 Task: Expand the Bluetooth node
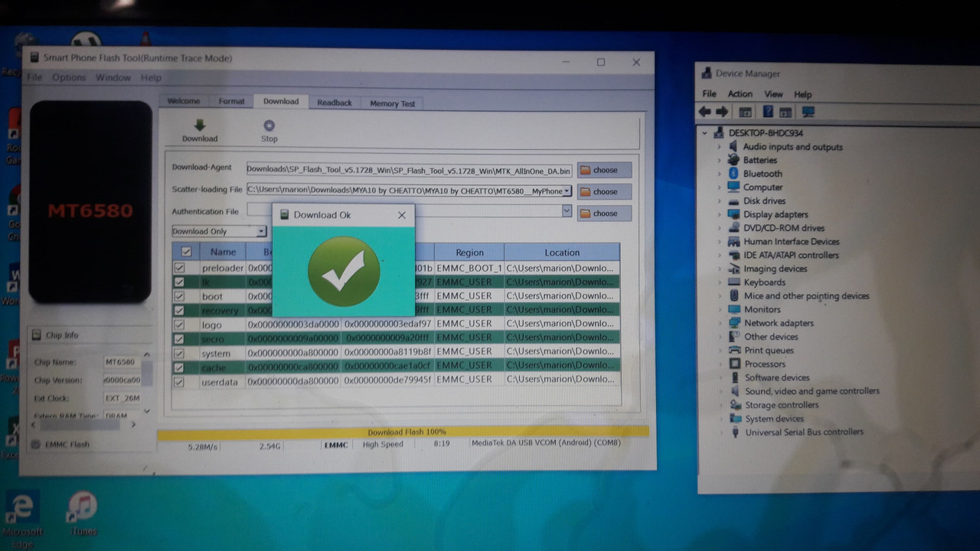coord(719,174)
